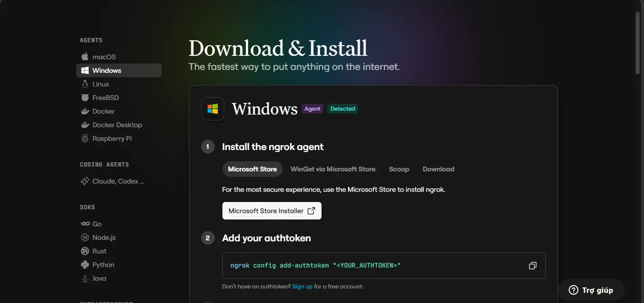The image size is (644, 303).
Task: Open the Trợ giúp help button
Action: click(591, 290)
